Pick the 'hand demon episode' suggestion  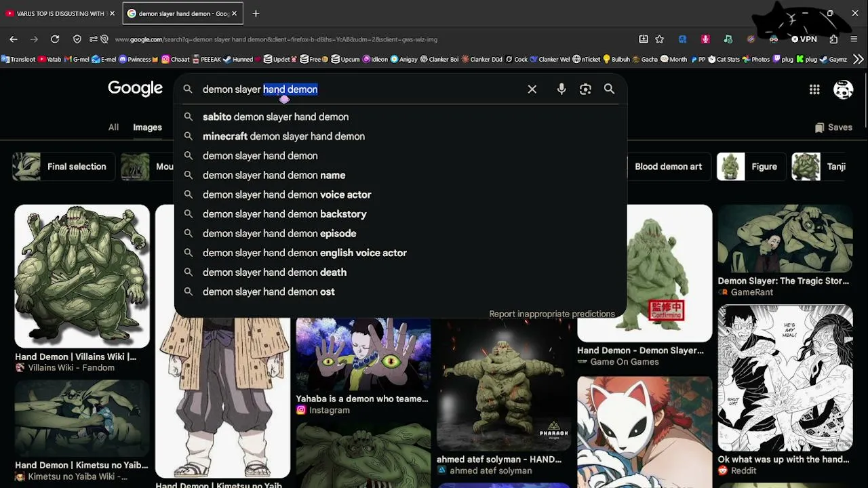tap(400, 234)
